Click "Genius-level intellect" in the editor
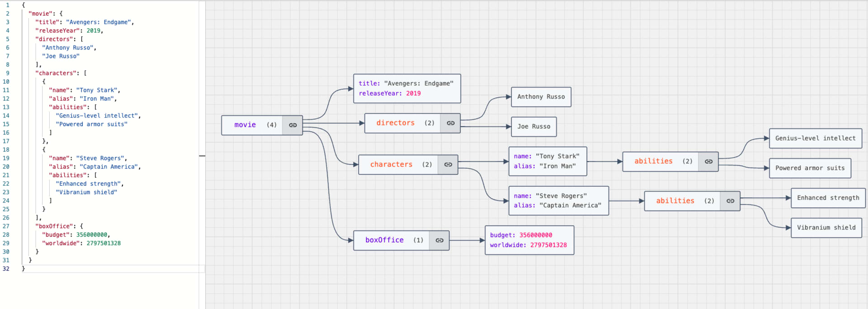868x309 pixels. point(97,116)
